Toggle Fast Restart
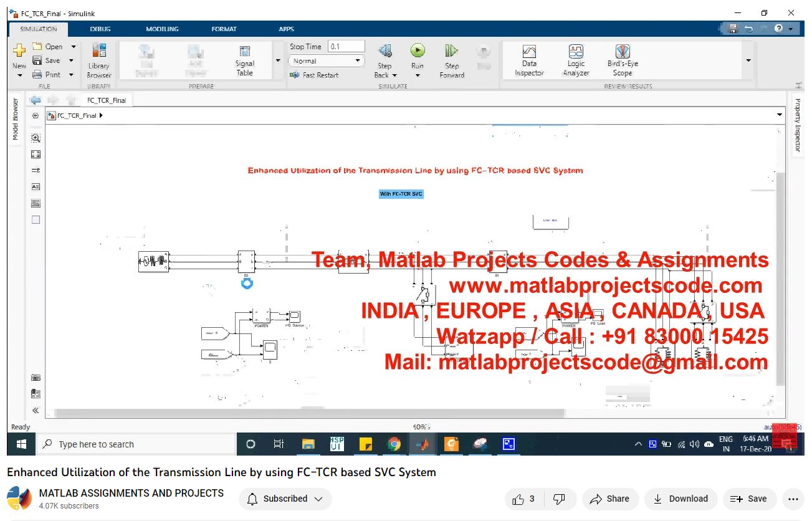 pos(315,75)
